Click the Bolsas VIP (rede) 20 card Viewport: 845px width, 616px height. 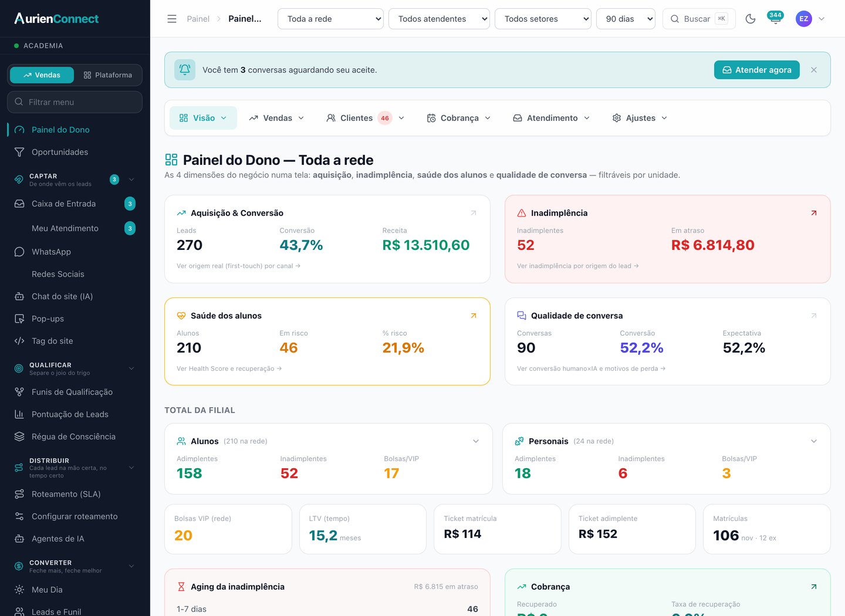[x=228, y=529]
